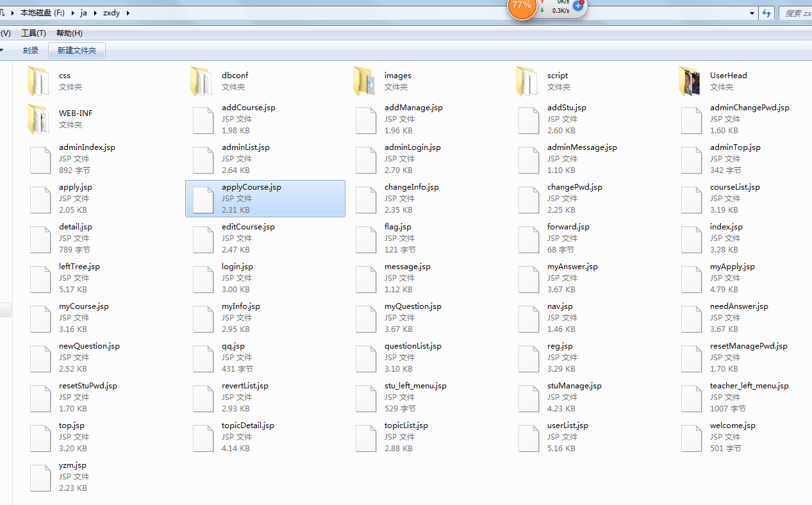Screen dimensions: 812x505
Task: Click the login.jsp file icon
Action: point(203,279)
